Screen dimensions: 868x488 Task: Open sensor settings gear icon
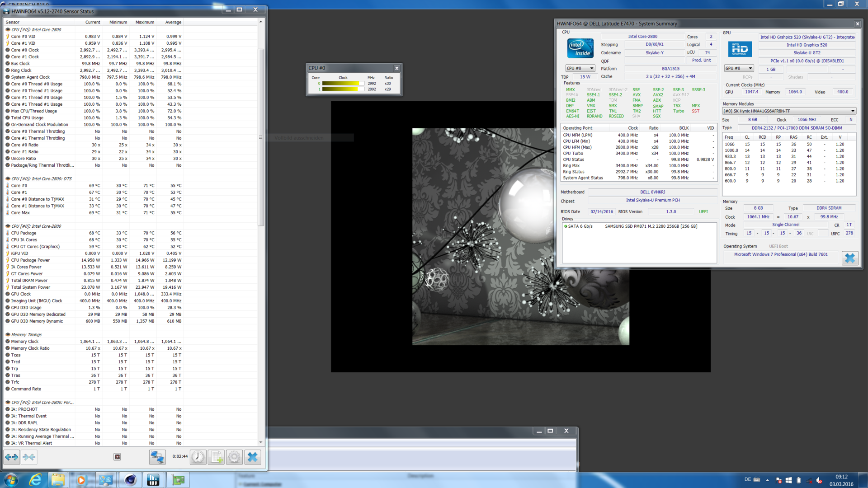click(234, 457)
